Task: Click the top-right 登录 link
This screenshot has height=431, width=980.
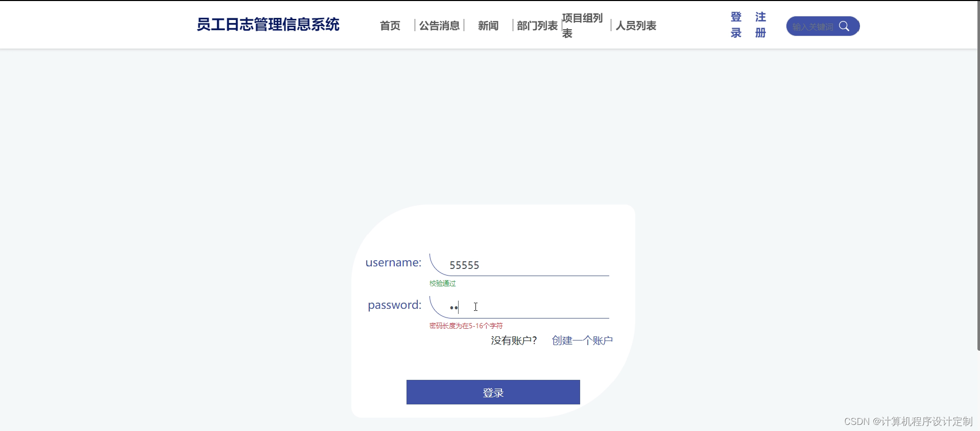Action: point(736,25)
